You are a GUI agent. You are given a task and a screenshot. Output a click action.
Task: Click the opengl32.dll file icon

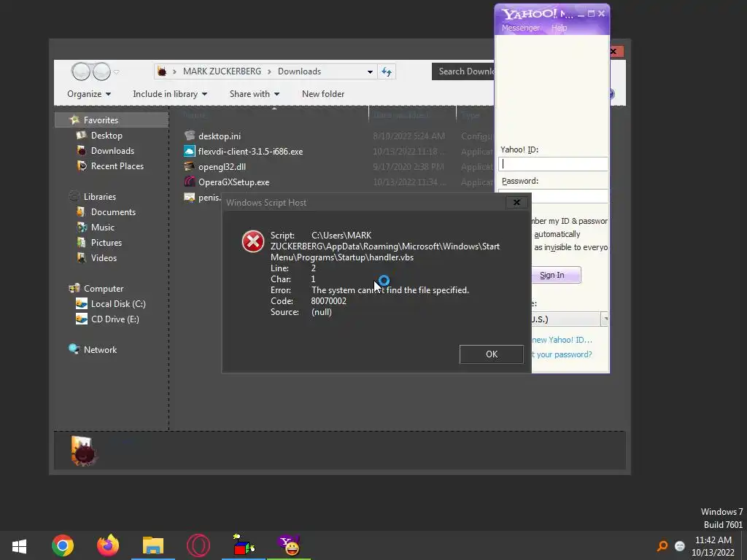click(190, 167)
